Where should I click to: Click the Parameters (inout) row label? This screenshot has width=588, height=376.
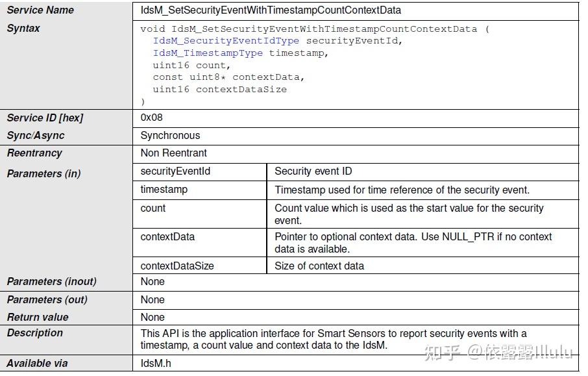click(x=51, y=282)
